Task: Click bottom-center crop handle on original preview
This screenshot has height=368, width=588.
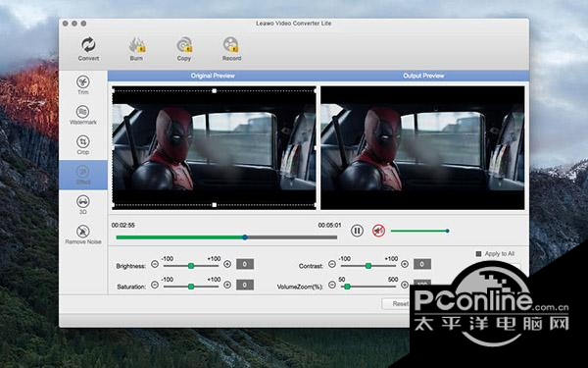Action: [x=214, y=205]
